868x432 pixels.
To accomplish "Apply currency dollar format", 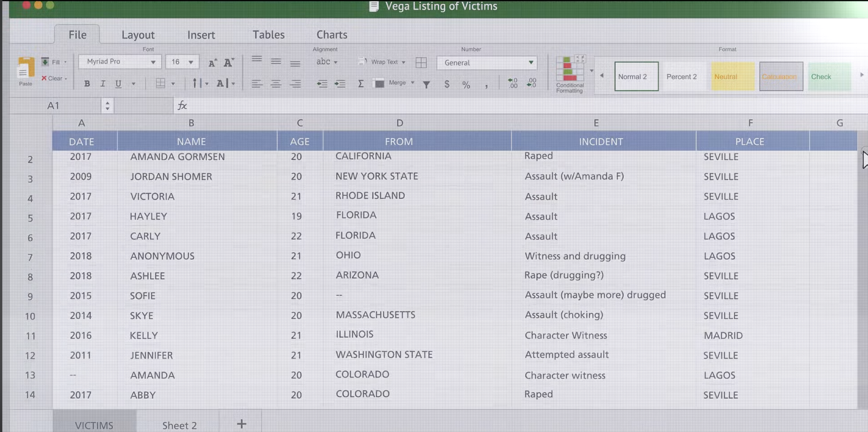I will click(x=447, y=84).
